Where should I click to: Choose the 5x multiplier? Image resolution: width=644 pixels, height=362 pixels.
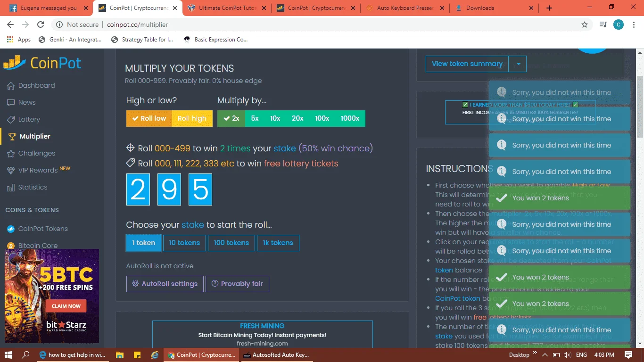pos(255,118)
